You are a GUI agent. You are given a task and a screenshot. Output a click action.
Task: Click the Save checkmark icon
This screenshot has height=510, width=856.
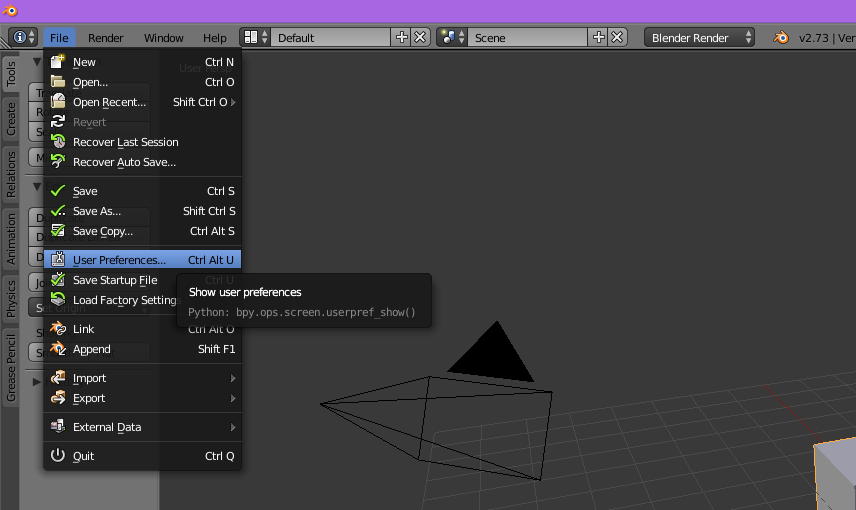58,191
